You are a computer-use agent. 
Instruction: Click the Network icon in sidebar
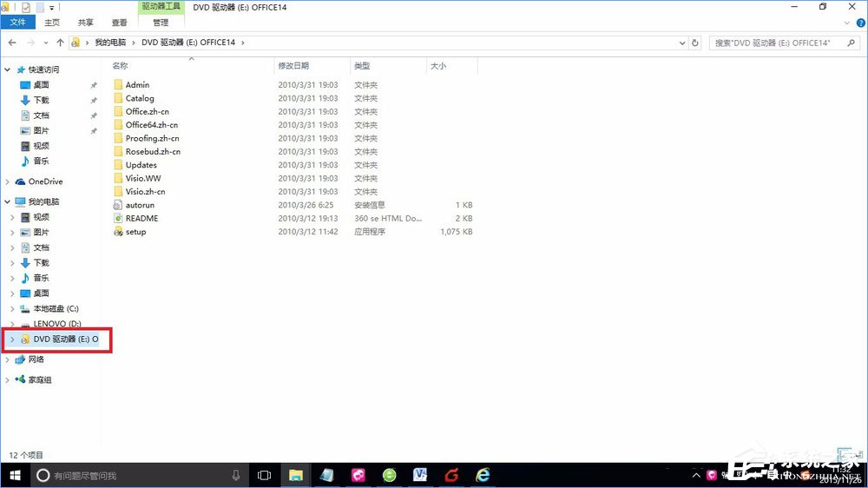(21, 359)
